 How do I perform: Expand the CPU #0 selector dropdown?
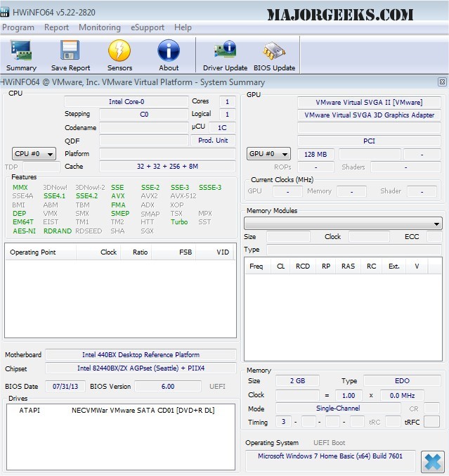click(x=34, y=153)
